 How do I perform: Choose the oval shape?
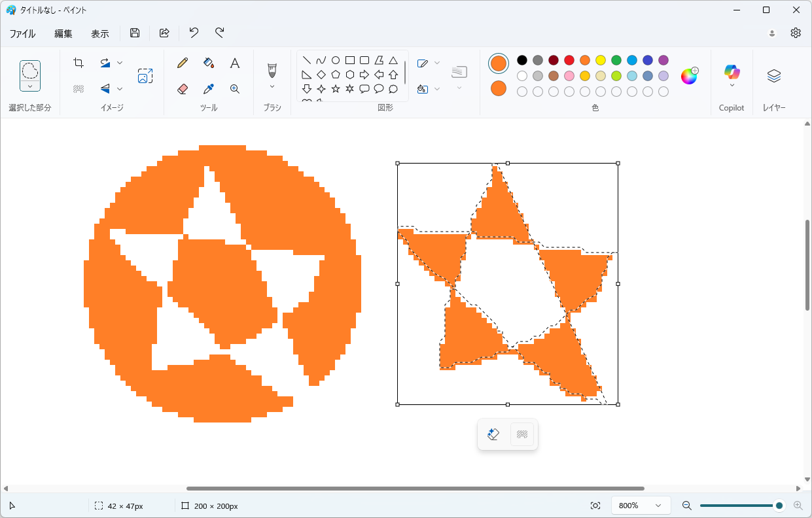(336, 60)
